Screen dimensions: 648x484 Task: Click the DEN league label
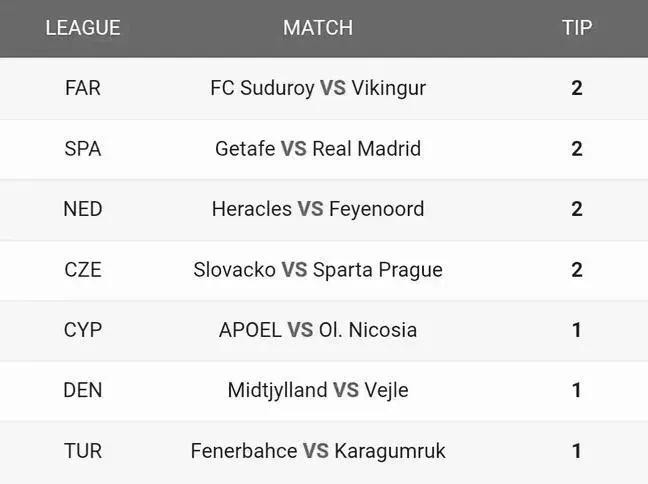click(x=83, y=390)
